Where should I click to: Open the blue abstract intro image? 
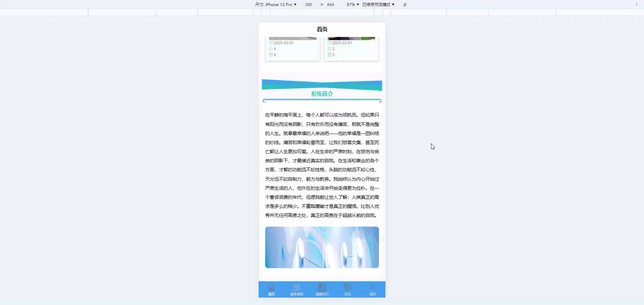[x=322, y=247]
